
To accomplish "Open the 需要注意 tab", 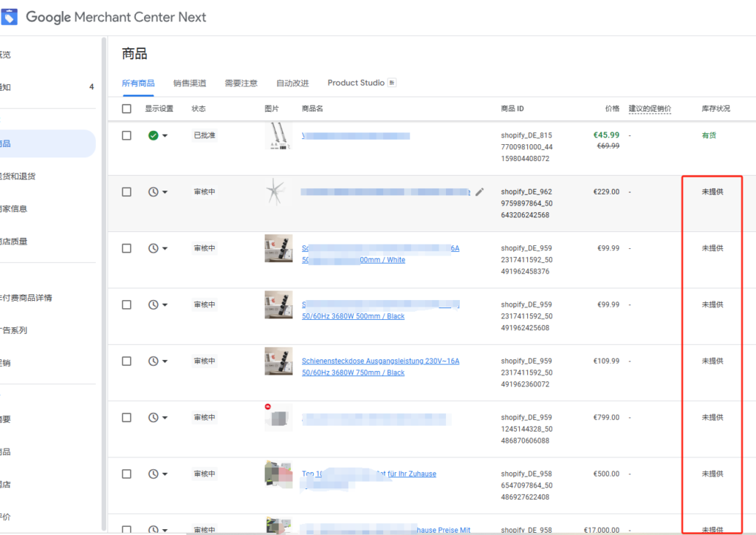I will pyautogui.click(x=241, y=84).
